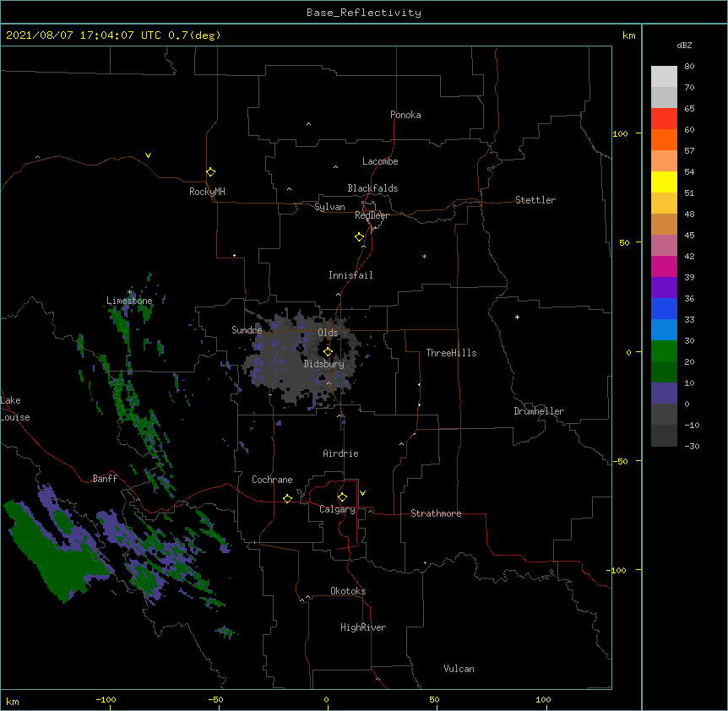
Task: Pick the red swatch between 65 and 60 dBZ
Action: (x=664, y=118)
